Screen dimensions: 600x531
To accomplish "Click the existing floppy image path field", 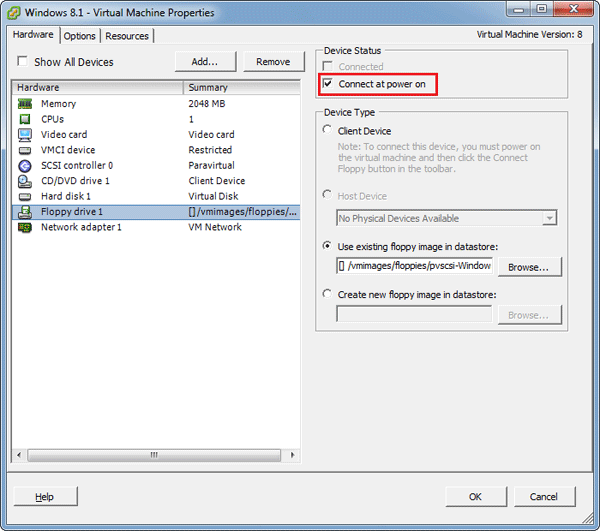I will tap(414, 266).
